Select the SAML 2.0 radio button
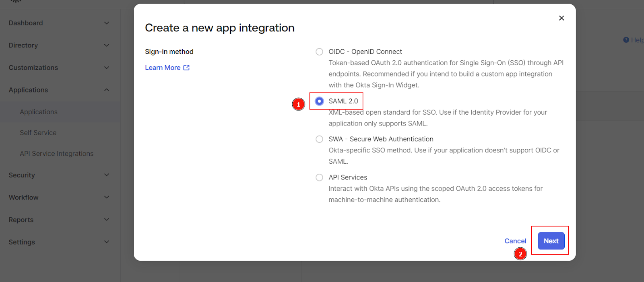The height and width of the screenshot is (282, 644). pyautogui.click(x=319, y=101)
